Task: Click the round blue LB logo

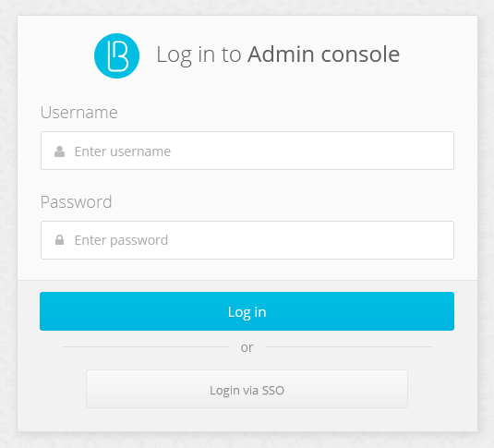Action: pos(117,55)
